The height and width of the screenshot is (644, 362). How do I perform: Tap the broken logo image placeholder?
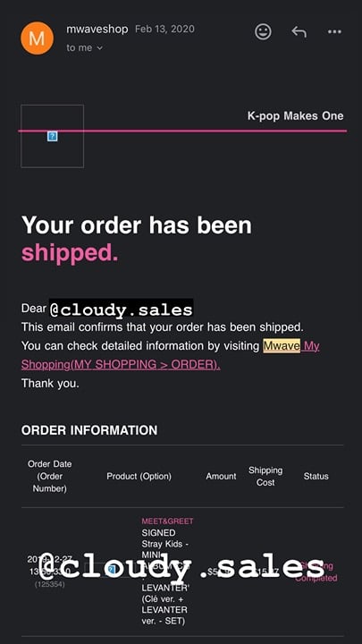point(52,136)
